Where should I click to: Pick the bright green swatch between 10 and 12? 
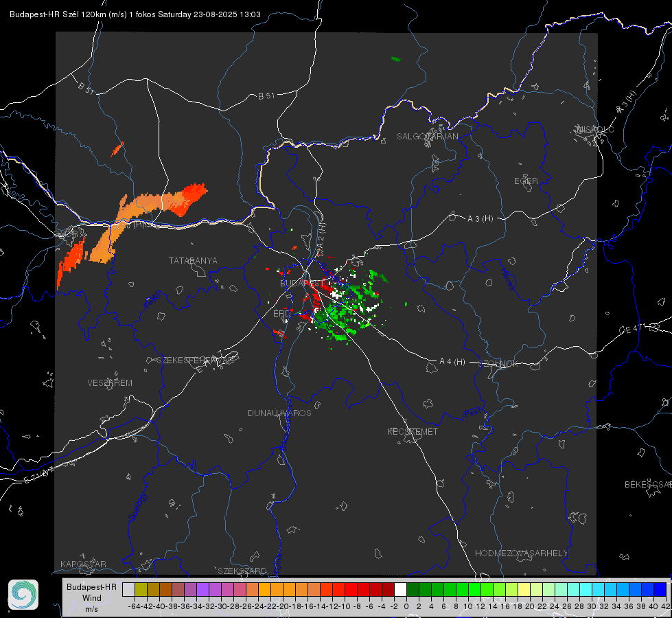point(474,589)
